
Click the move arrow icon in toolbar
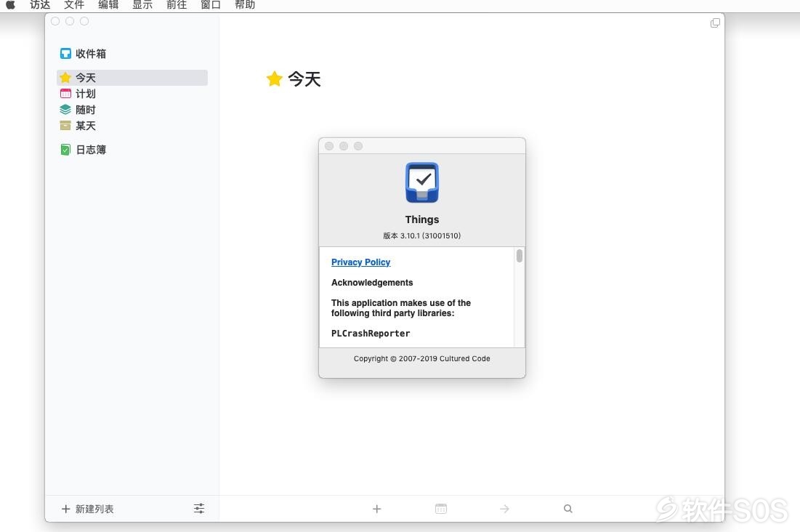click(504, 509)
